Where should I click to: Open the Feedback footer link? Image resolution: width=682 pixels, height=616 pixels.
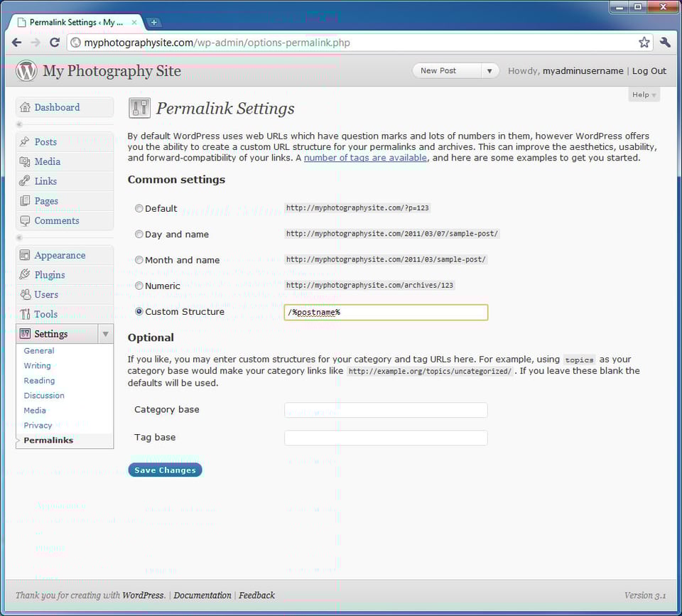pyautogui.click(x=256, y=595)
